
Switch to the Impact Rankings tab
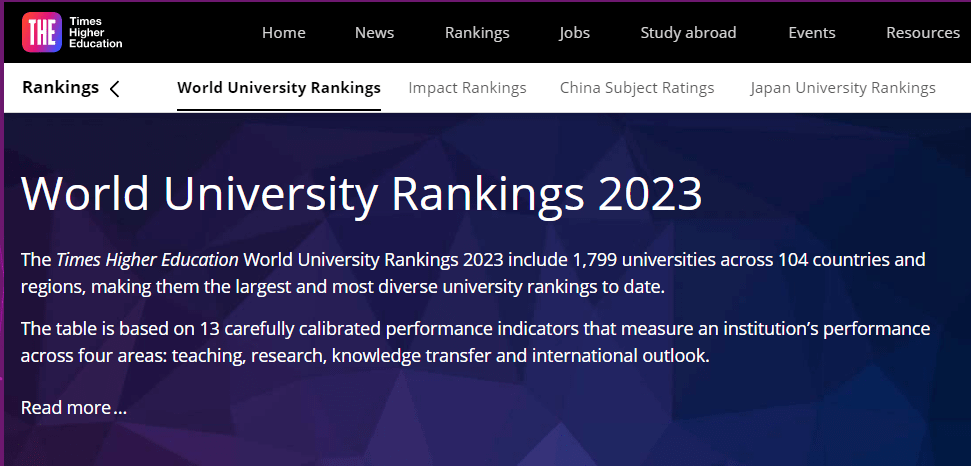468,88
